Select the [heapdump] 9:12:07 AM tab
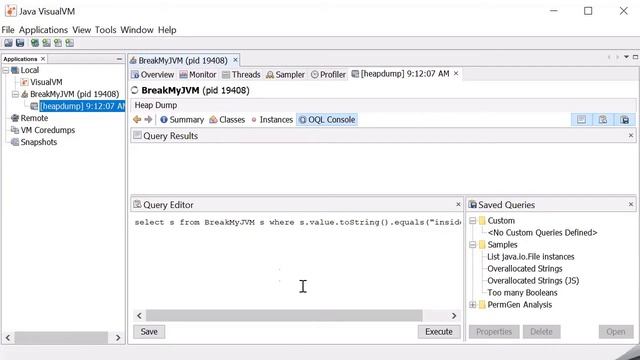 (401, 74)
